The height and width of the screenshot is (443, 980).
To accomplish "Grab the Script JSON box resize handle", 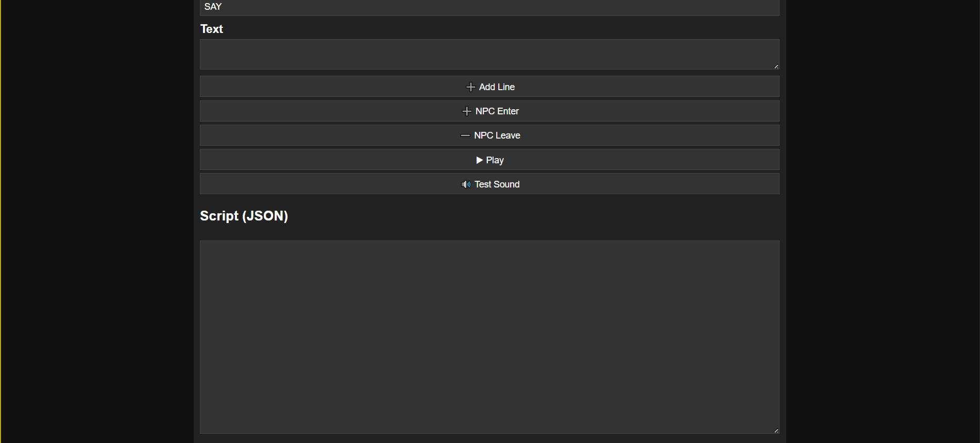I will click(776, 431).
